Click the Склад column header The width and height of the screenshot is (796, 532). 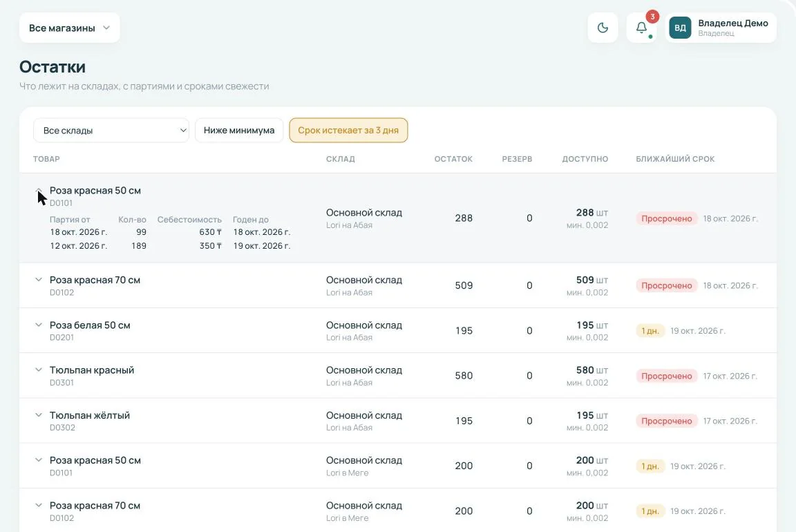click(x=341, y=159)
